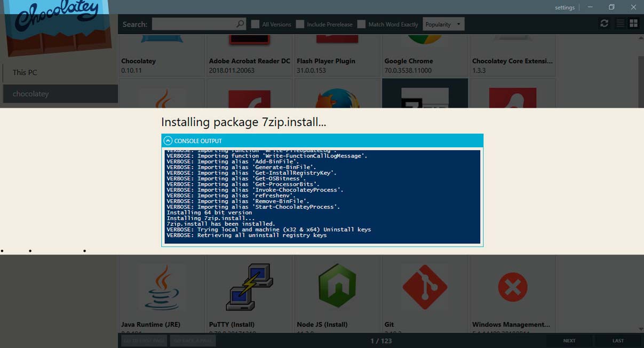
Task: Click the PuTTY (Install) name
Action: click(x=232, y=325)
